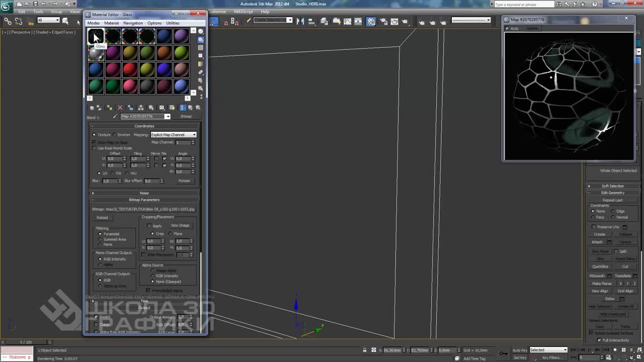Image resolution: width=644 pixels, height=362 pixels.
Task: Expand the Noise rollout
Action: coord(144,193)
